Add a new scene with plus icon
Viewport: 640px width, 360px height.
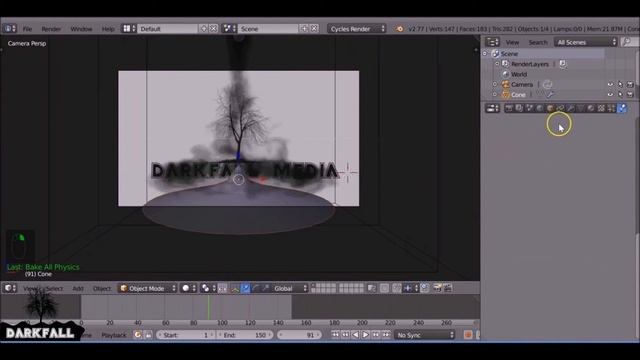(304, 29)
